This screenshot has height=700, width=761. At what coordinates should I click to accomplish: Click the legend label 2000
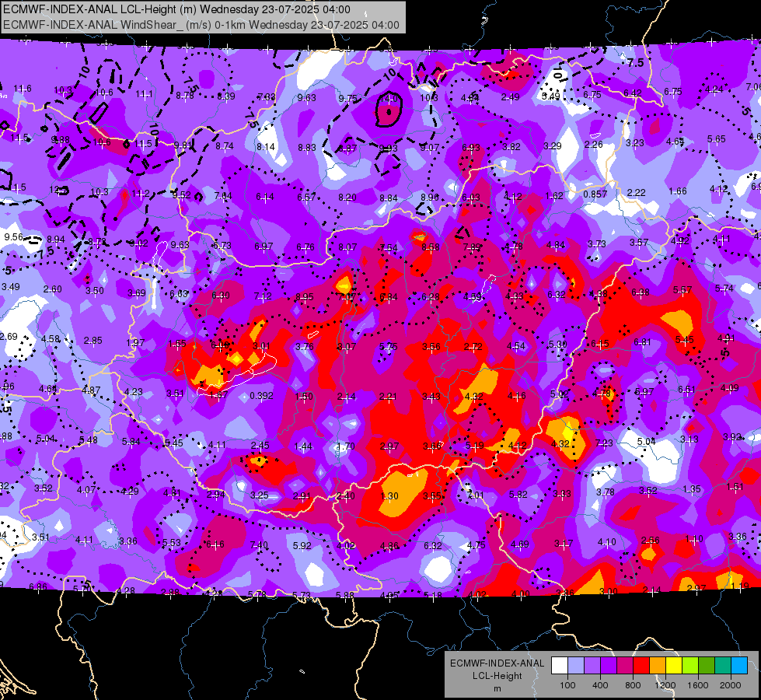pyautogui.click(x=731, y=685)
